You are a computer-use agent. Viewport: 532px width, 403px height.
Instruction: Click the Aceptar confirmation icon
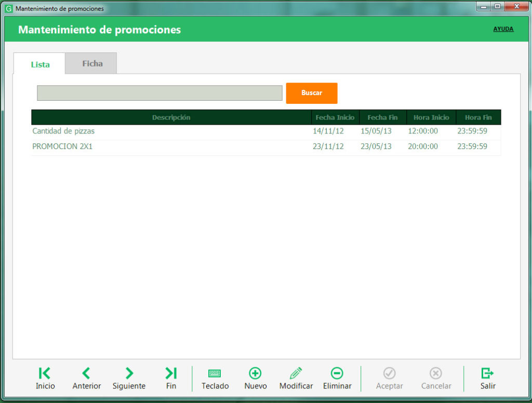click(389, 373)
